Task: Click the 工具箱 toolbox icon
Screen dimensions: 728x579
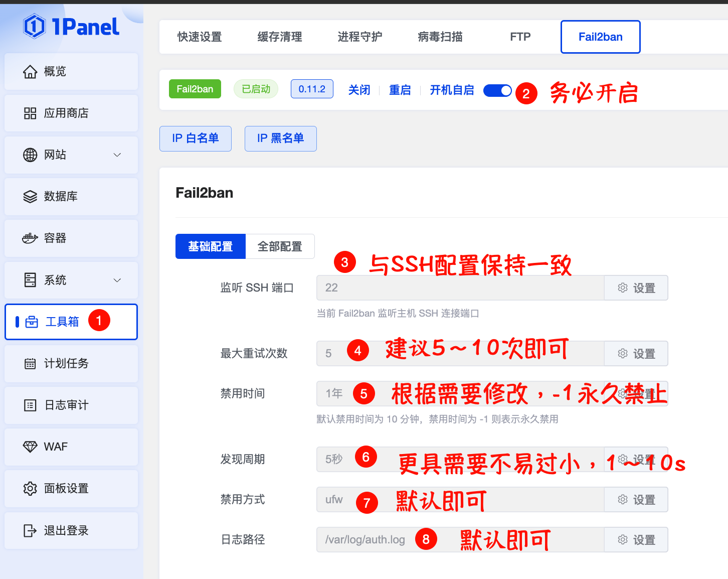Action: 32,322
